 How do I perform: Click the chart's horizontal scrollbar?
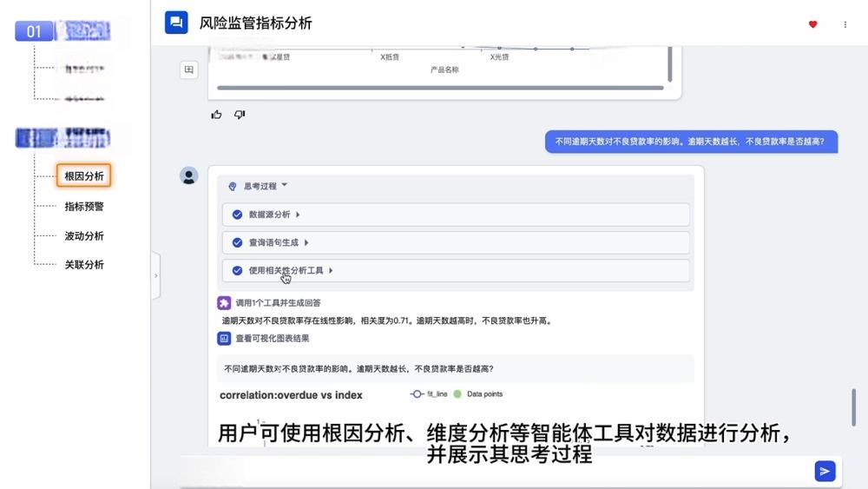440,88
